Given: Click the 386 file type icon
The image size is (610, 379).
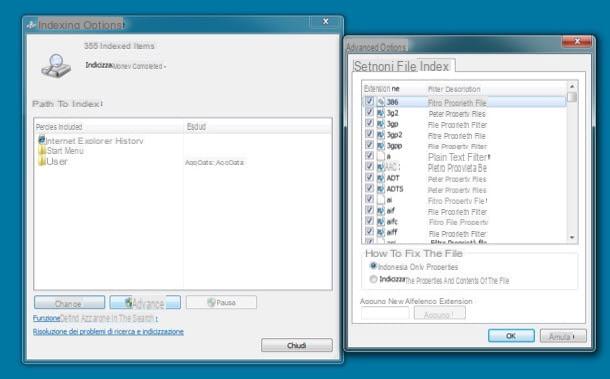Looking at the screenshot, I should (x=380, y=102).
